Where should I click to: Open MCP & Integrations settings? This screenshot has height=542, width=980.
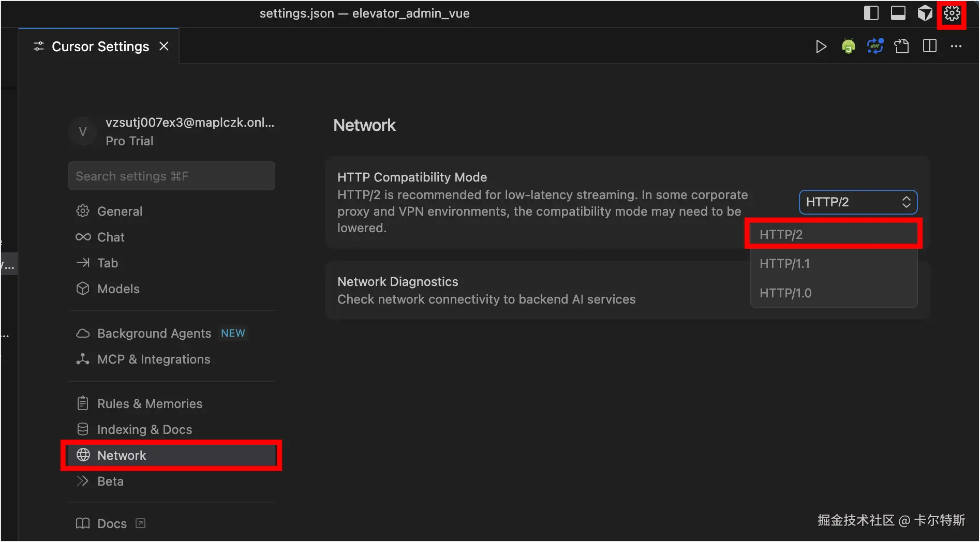pyautogui.click(x=172, y=359)
